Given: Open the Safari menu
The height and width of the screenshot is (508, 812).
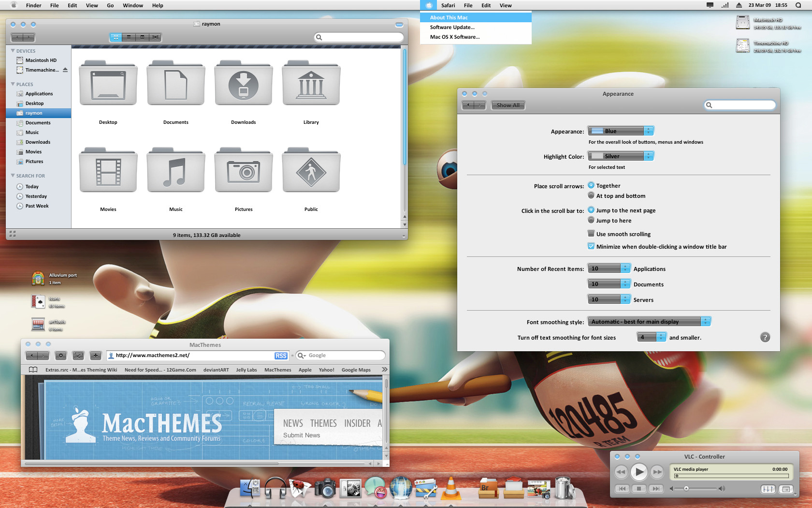Looking at the screenshot, I should pos(448,5).
